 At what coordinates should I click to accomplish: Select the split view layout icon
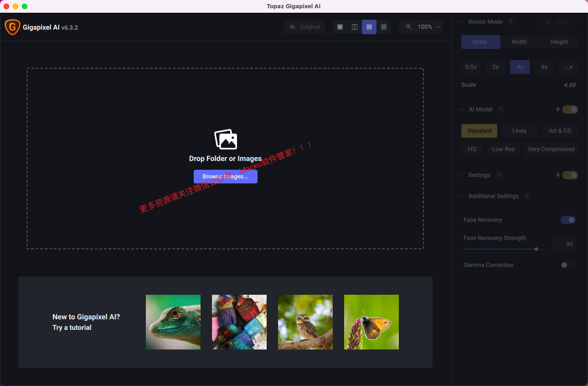[355, 27]
